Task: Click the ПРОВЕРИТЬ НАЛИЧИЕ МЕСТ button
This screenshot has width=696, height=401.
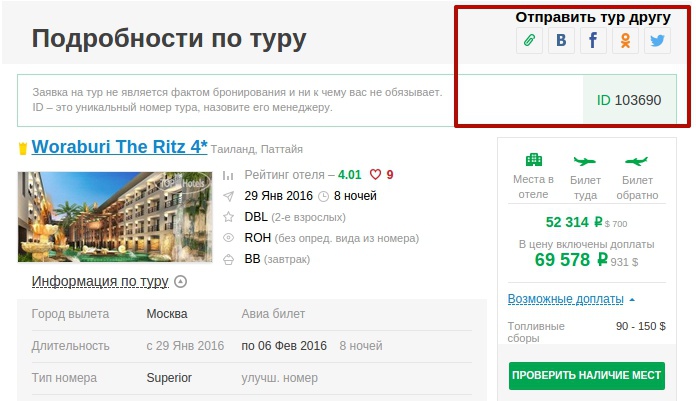Action: click(x=587, y=376)
